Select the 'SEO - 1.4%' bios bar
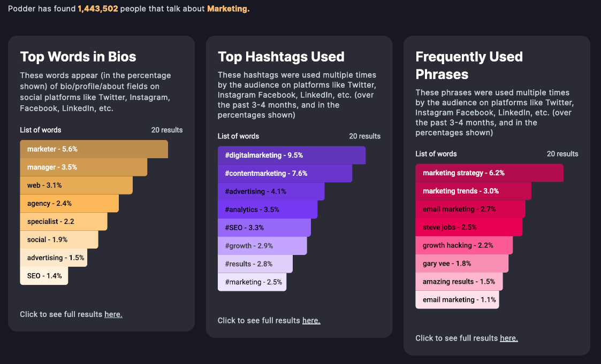The height and width of the screenshot is (364, 601). tap(44, 276)
